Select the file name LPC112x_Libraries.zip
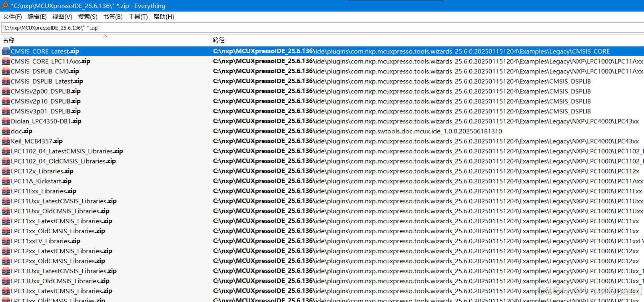Screen dimensions: 644x302 [x=42, y=171]
